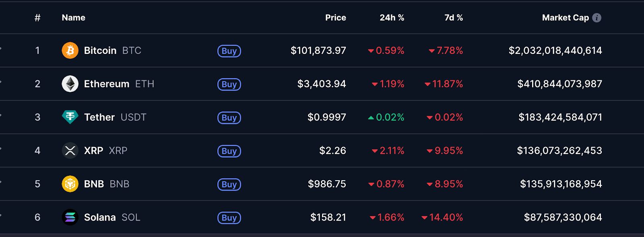This screenshot has width=644, height=237.
Task: Click the green up arrow beside Tether's 24h change
Action: tap(371, 118)
